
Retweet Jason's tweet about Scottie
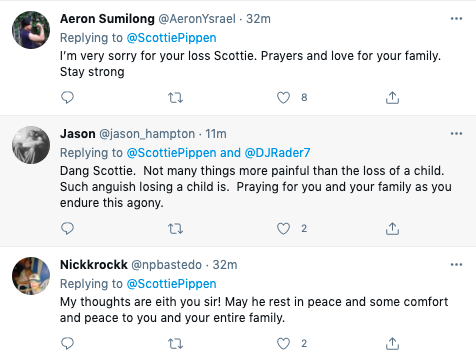(x=175, y=229)
